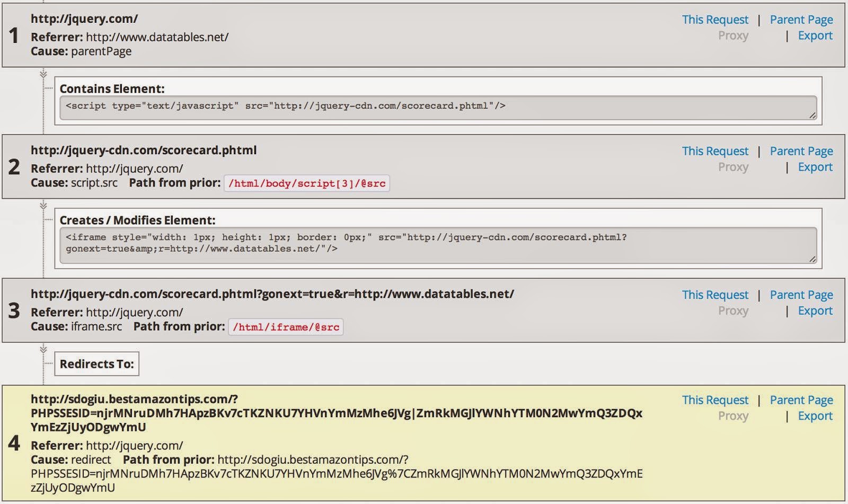Click the Referrer line in request 3
Image resolution: width=848 pixels, height=504 pixels.
pyautogui.click(x=107, y=312)
